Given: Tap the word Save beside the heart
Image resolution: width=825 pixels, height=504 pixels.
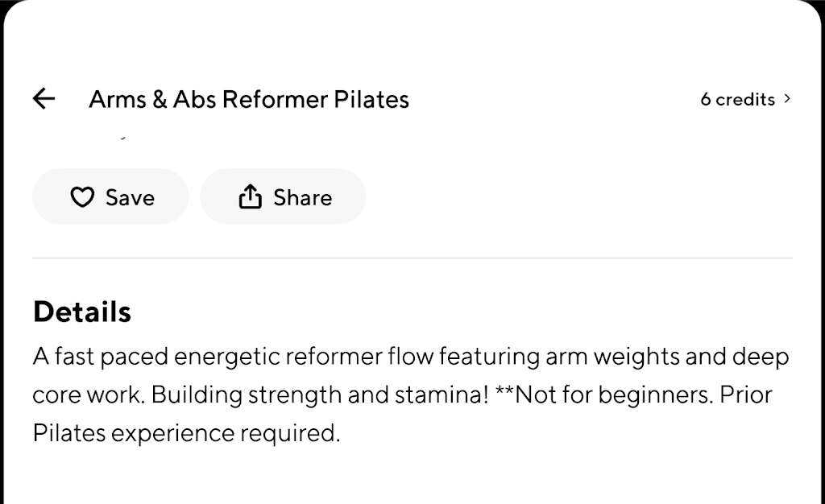Looking at the screenshot, I should click(130, 197).
